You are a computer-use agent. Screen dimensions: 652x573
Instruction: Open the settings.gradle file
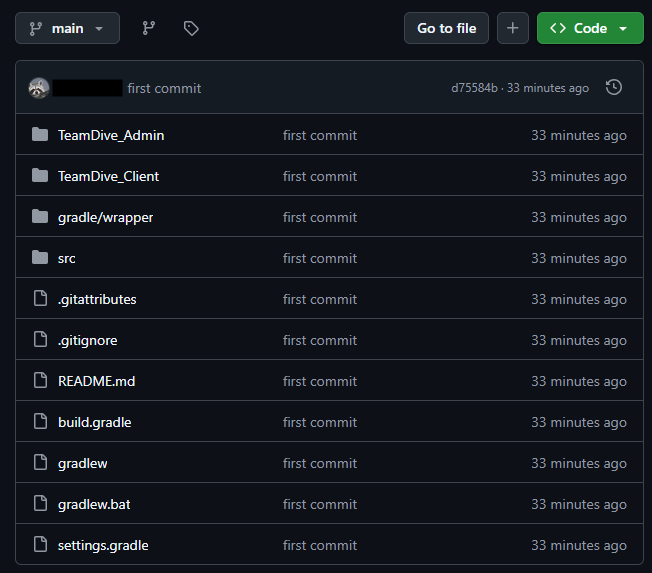point(103,546)
